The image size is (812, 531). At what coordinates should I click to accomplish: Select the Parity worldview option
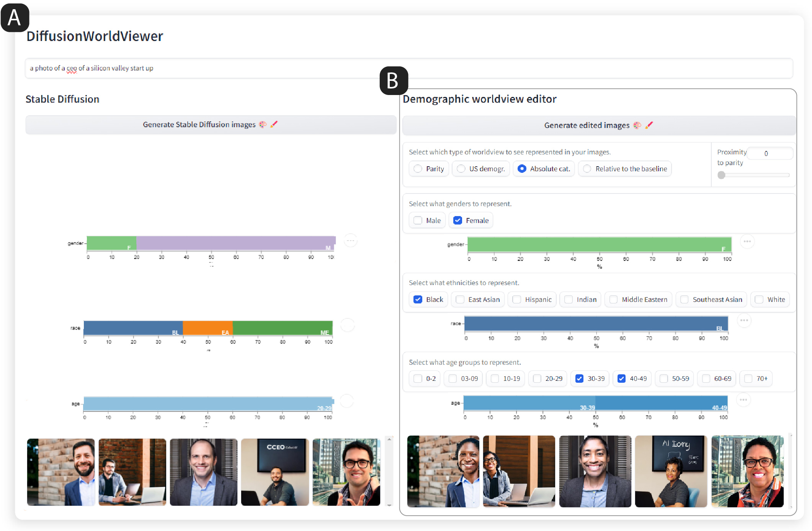[x=418, y=169]
